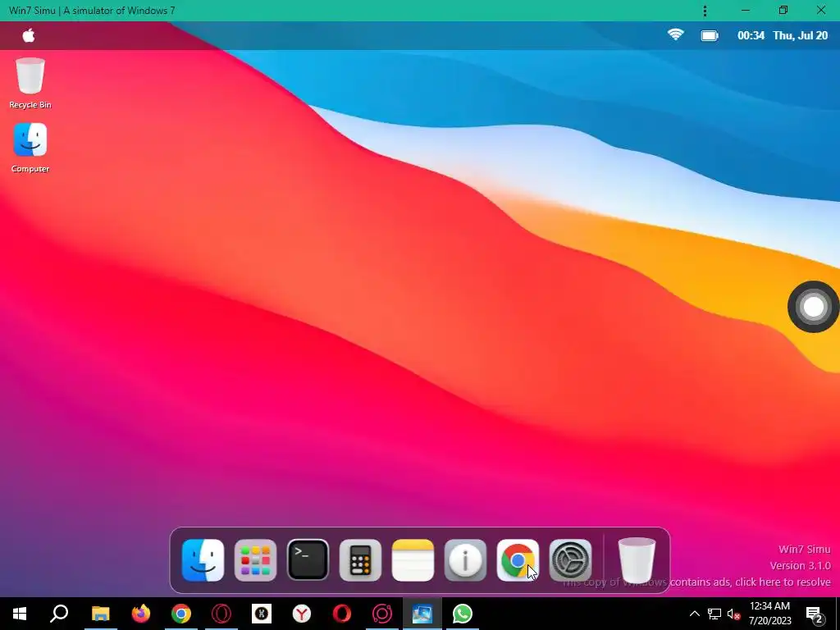Open the Windows Start menu

20,614
